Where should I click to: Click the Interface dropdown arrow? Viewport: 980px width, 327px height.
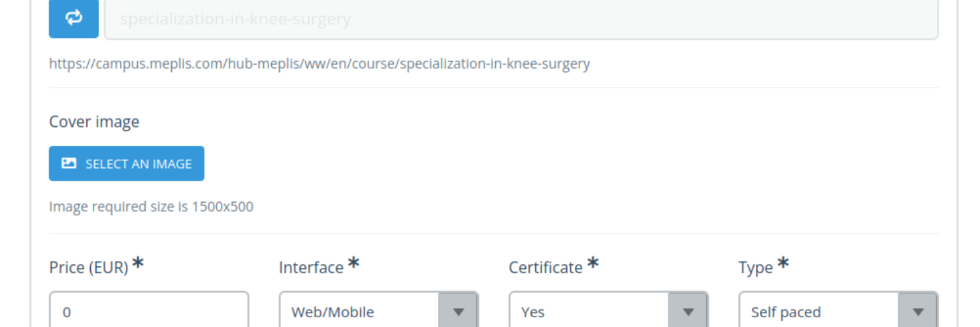pos(459,312)
